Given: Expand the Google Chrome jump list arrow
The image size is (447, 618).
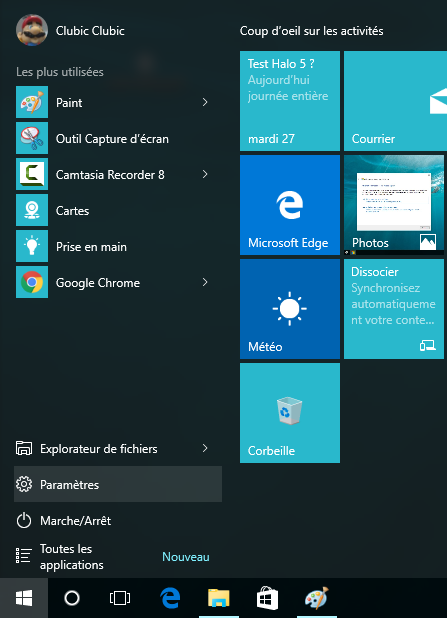Looking at the screenshot, I should point(205,282).
